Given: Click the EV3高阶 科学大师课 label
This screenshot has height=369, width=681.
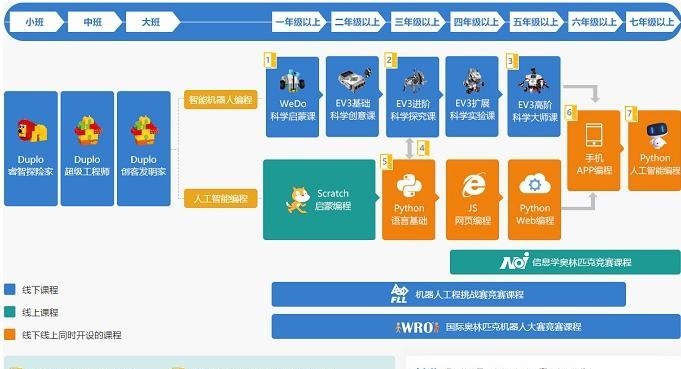Looking at the screenshot, I should tap(535, 111).
